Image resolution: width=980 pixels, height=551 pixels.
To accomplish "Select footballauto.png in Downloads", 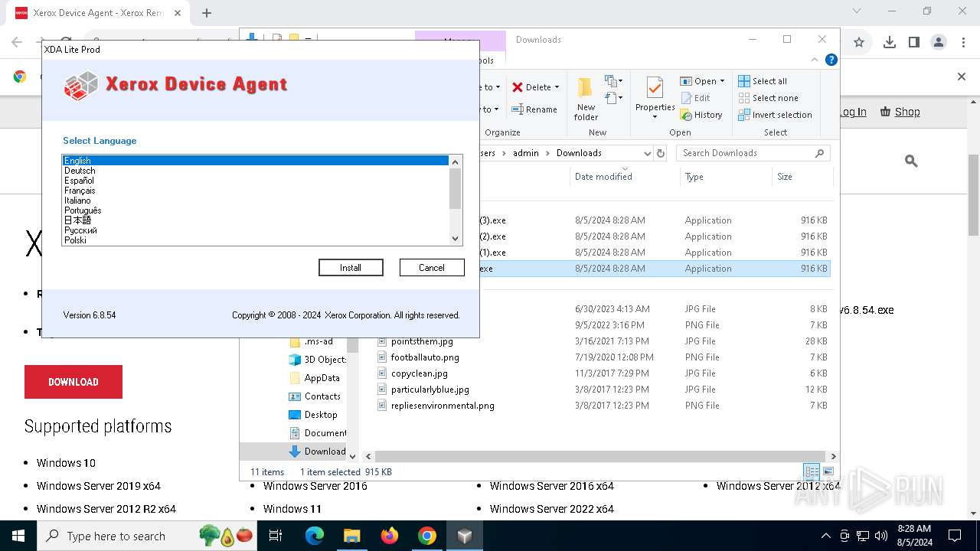I will click(x=425, y=357).
